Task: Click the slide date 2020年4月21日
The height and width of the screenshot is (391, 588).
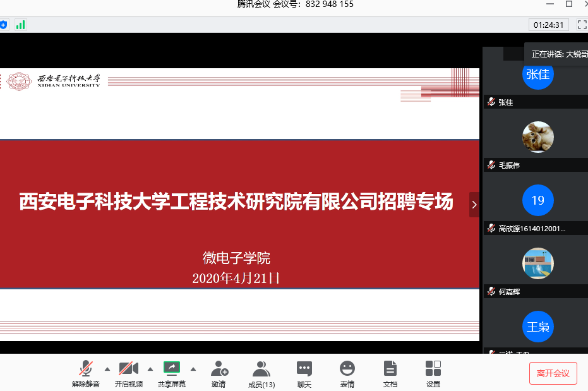Action: click(x=236, y=278)
